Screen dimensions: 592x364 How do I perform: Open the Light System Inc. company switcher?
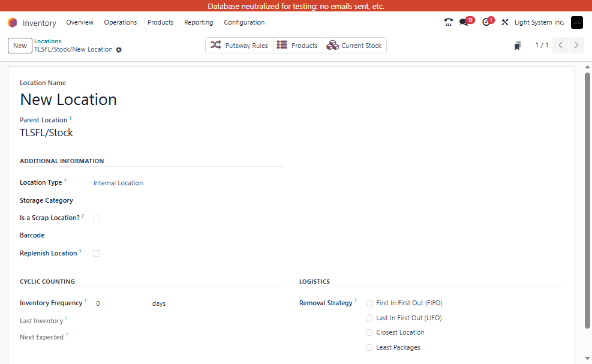coord(539,22)
